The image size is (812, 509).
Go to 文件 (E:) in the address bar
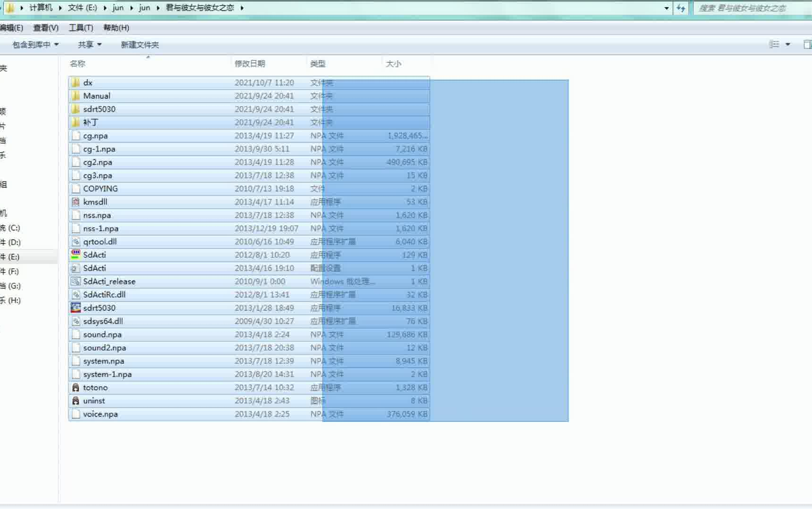[x=82, y=8]
